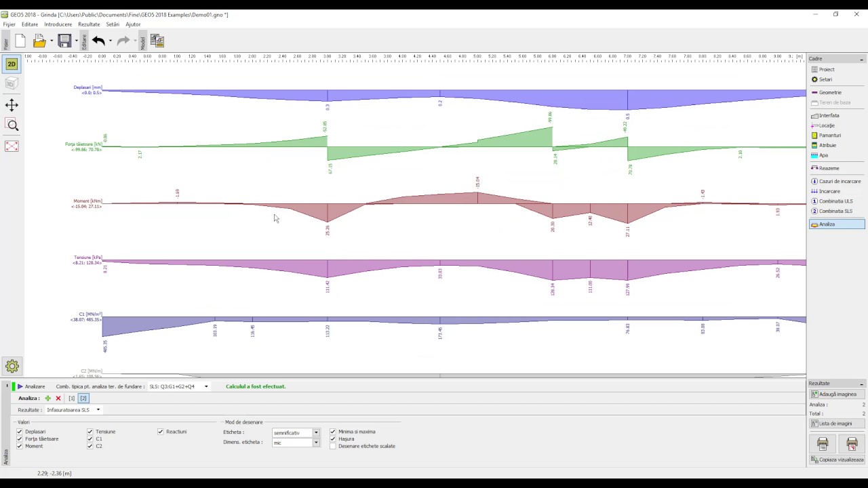Run the calculation with the Analizare button
This screenshot has width=868, height=488.
pyautogui.click(x=31, y=386)
